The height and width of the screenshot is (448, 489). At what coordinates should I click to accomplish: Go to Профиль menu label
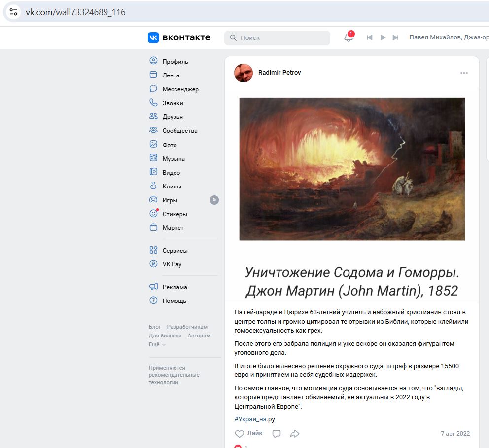tap(175, 62)
